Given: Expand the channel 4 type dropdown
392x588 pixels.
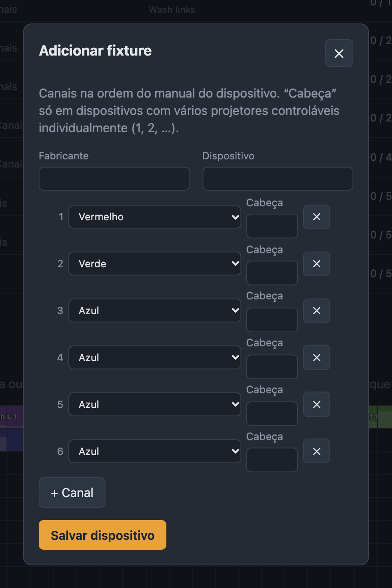Looking at the screenshot, I should click(155, 357).
